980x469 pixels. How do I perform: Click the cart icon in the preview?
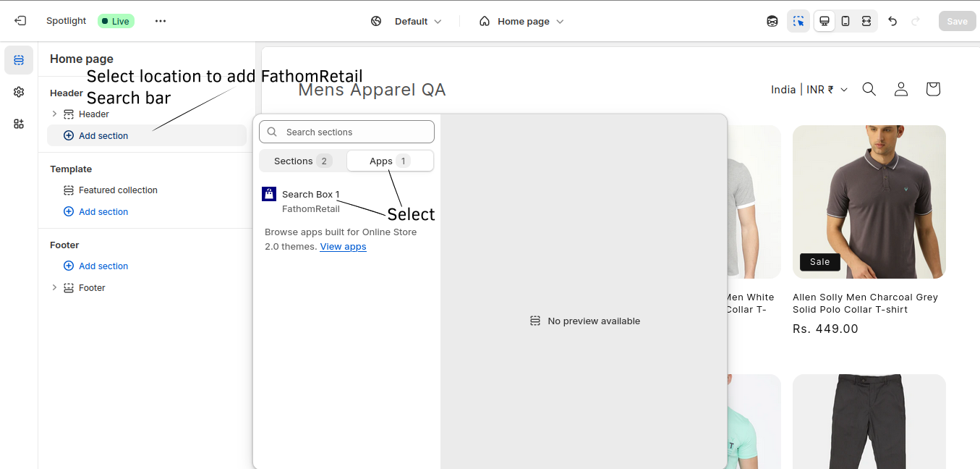[x=932, y=89]
